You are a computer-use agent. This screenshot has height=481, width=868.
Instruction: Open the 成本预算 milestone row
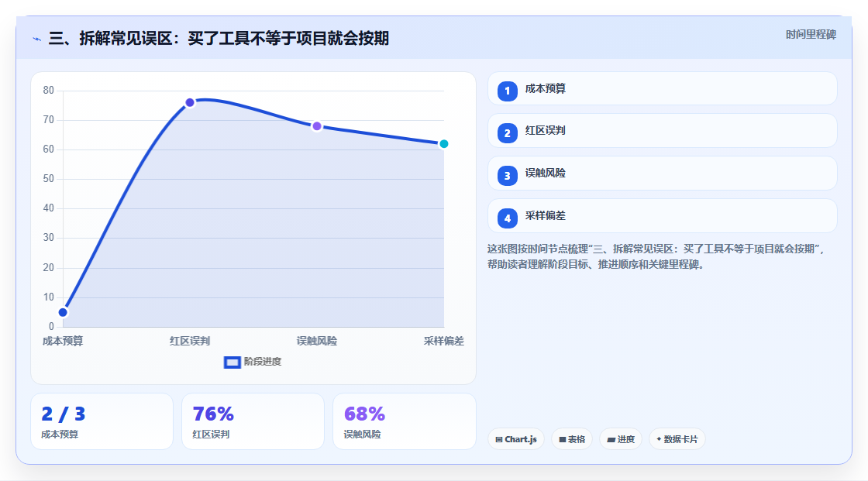pos(662,88)
